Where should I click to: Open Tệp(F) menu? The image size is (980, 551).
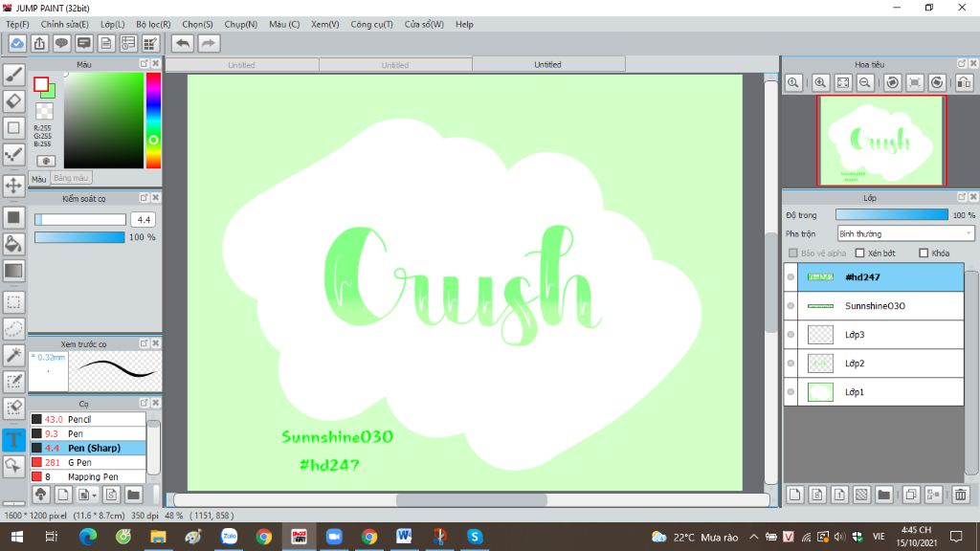point(17,24)
